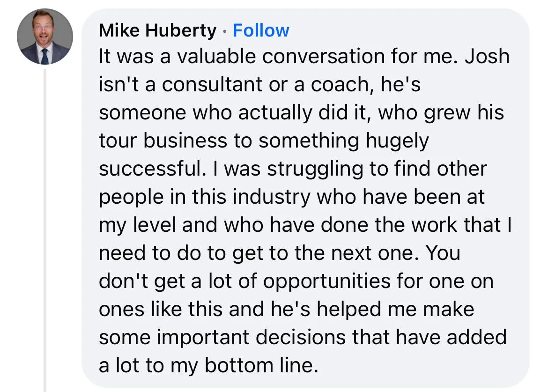Click the word "valuable" in first line
This screenshot has width=548, height=392.
[x=216, y=56]
